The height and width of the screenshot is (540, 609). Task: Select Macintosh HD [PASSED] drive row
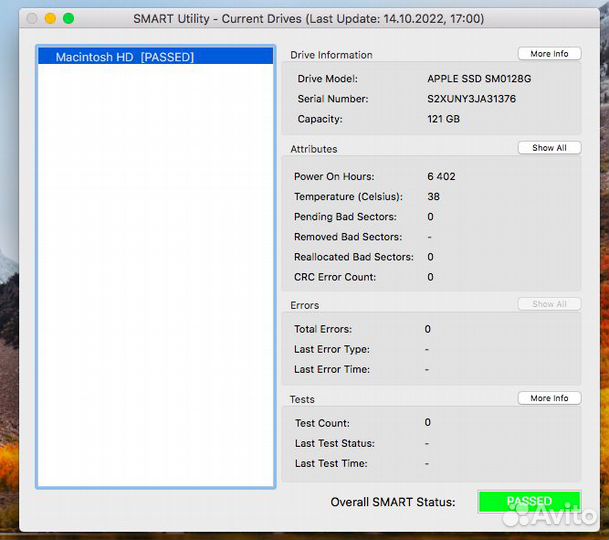pos(155,57)
